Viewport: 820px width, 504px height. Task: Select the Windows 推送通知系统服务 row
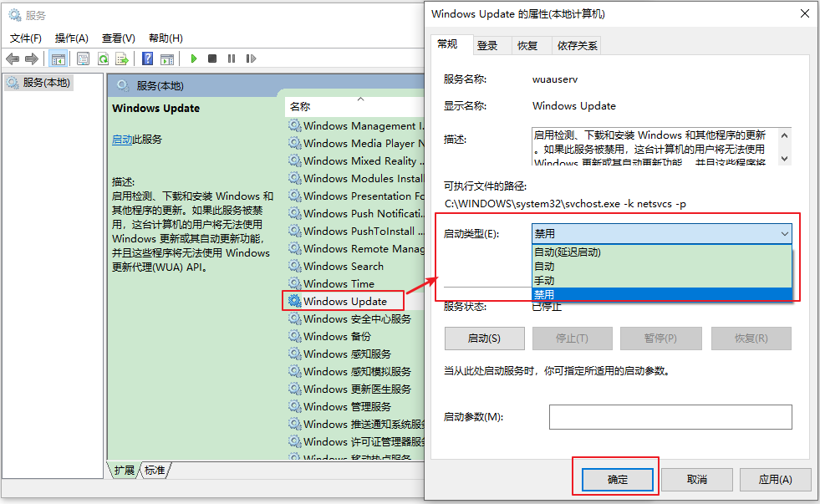(355, 424)
